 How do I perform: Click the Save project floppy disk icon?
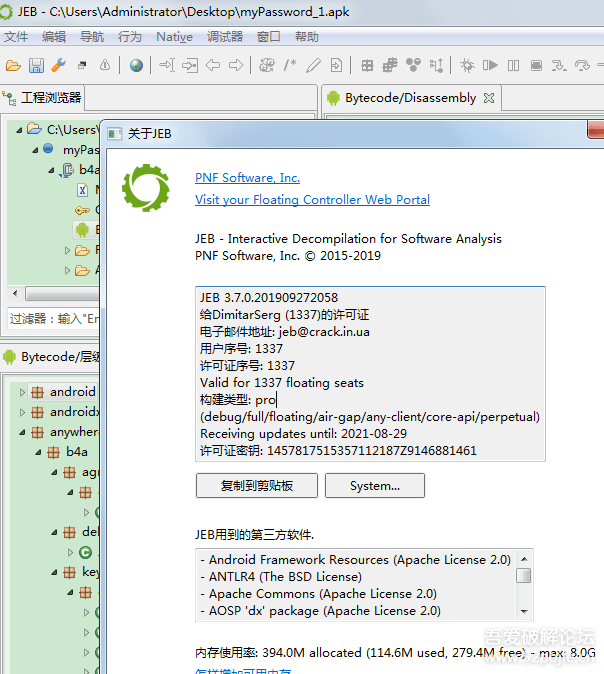[x=37, y=66]
